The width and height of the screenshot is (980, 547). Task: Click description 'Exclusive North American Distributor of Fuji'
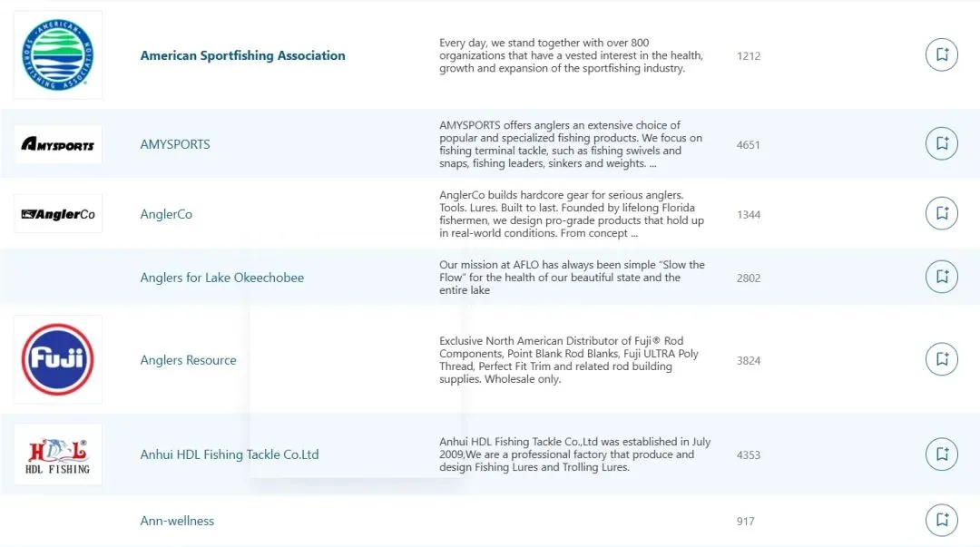tap(569, 360)
